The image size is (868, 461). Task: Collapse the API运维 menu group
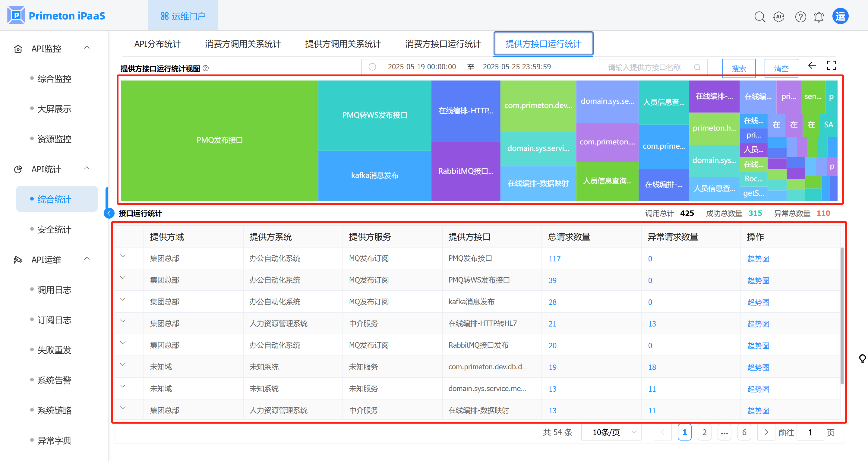[x=87, y=259]
